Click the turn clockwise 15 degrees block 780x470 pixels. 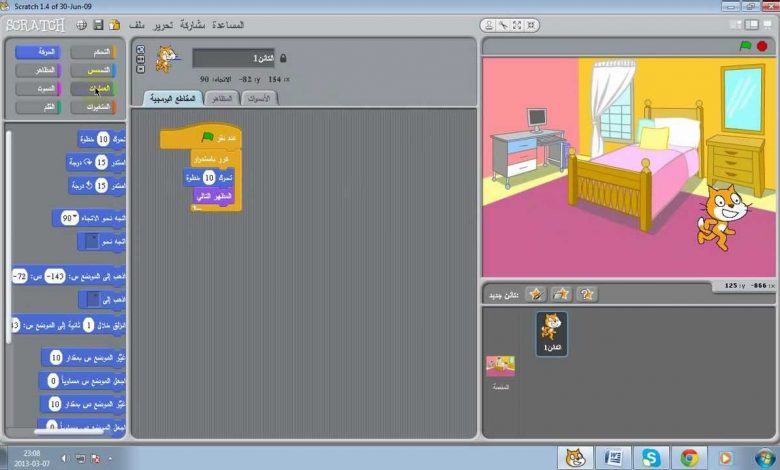(97, 162)
